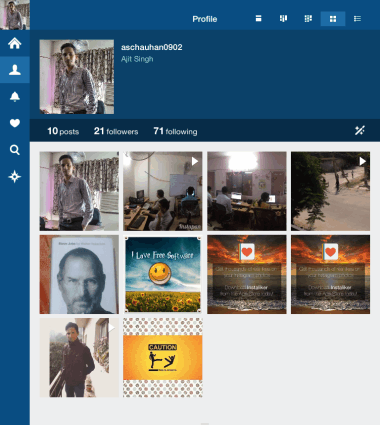
Task: Open the I Love Free Software image
Action: pos(163,274)
